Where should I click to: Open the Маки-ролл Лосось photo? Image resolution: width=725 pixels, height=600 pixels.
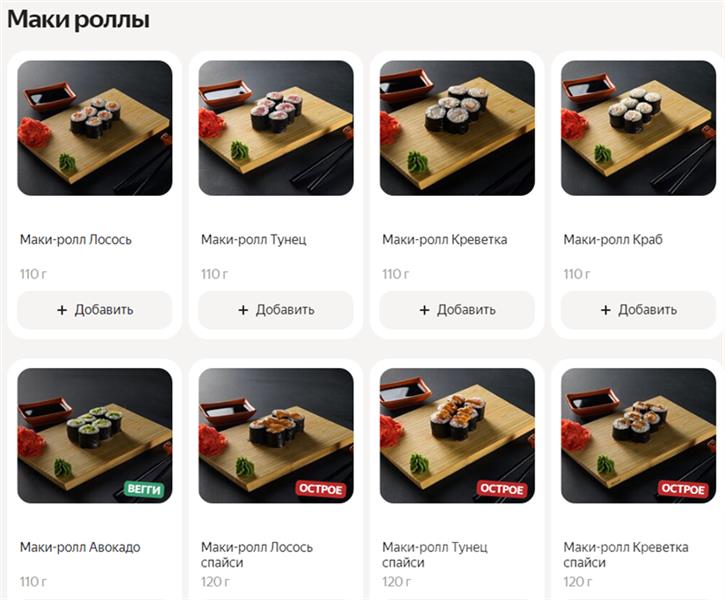point(95,128)
